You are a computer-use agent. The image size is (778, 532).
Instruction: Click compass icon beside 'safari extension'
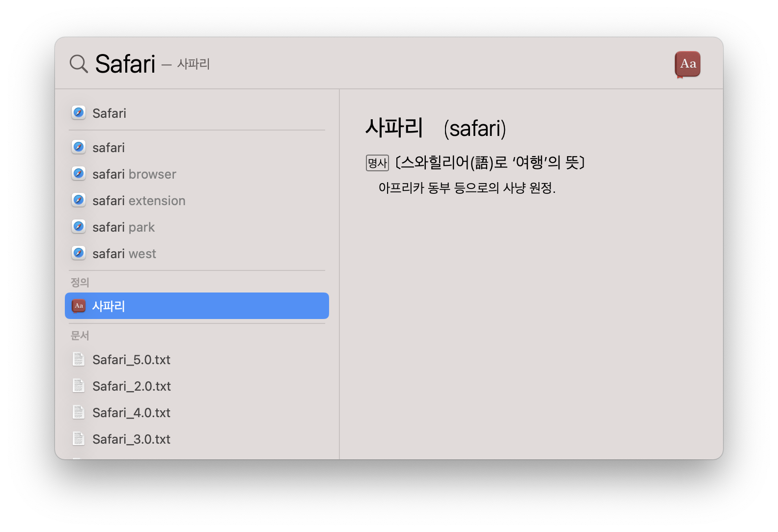pyautogui.click(x=79, y=200)
